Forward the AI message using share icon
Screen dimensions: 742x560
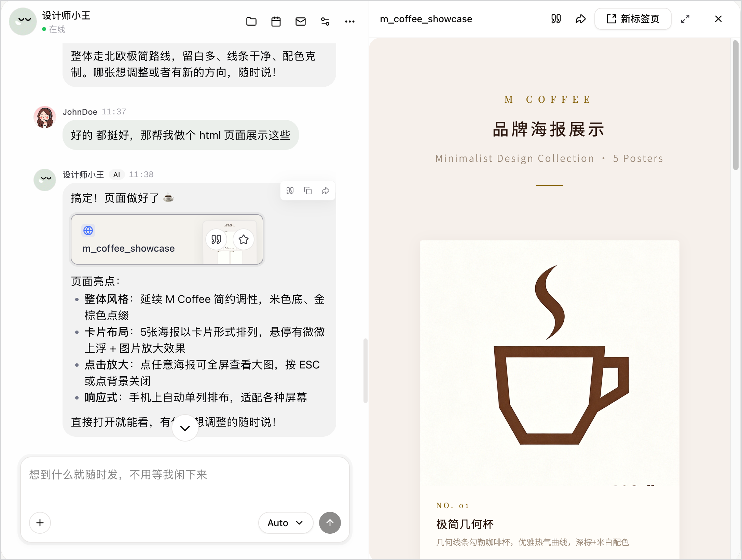[x=326, y=191]
